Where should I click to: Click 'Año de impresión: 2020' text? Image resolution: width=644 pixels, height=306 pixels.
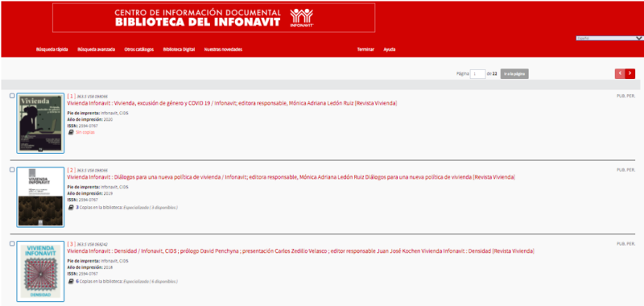(90, 119)
